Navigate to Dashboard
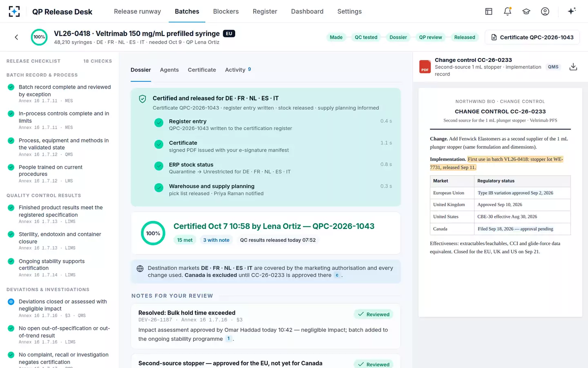Viewport: 588px width, 368px height. 307,11
